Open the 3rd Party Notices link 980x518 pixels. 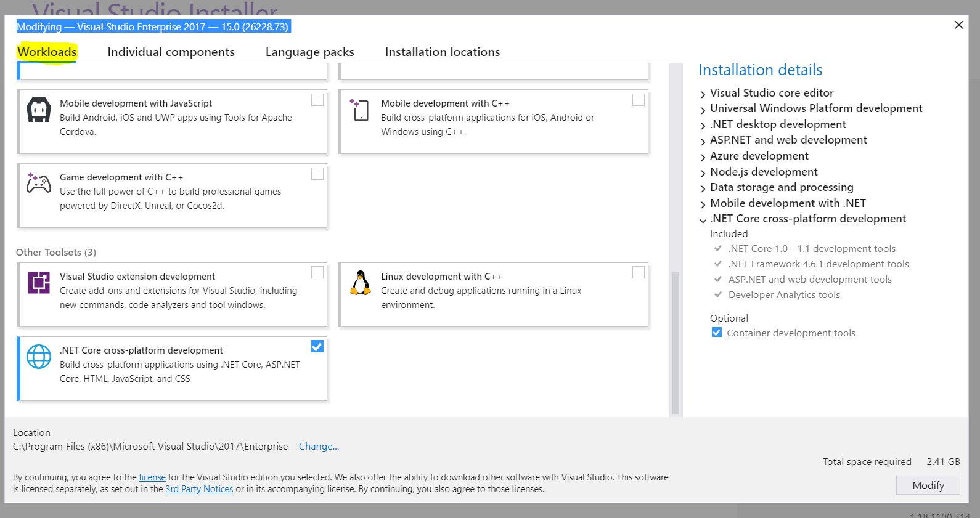(x=199, y=489)
